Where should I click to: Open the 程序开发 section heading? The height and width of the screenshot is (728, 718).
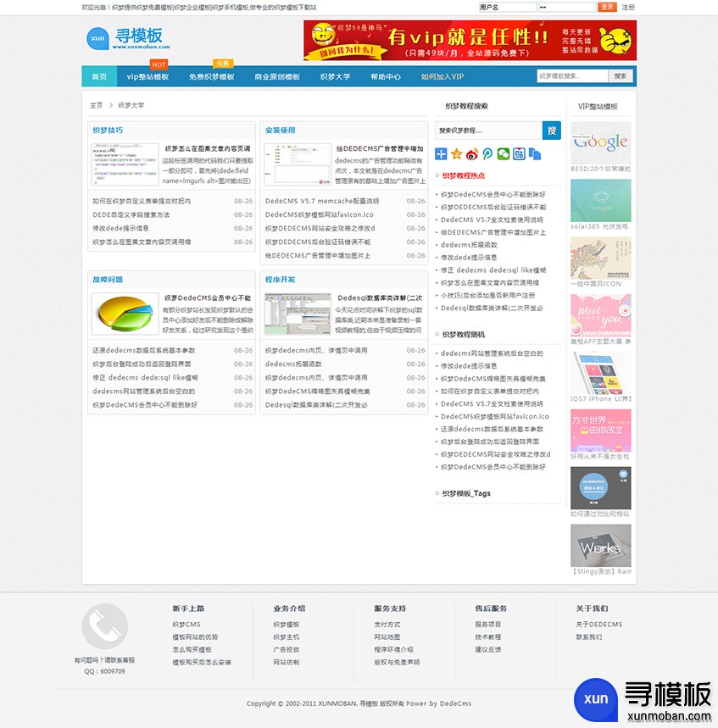click(280, 280)
